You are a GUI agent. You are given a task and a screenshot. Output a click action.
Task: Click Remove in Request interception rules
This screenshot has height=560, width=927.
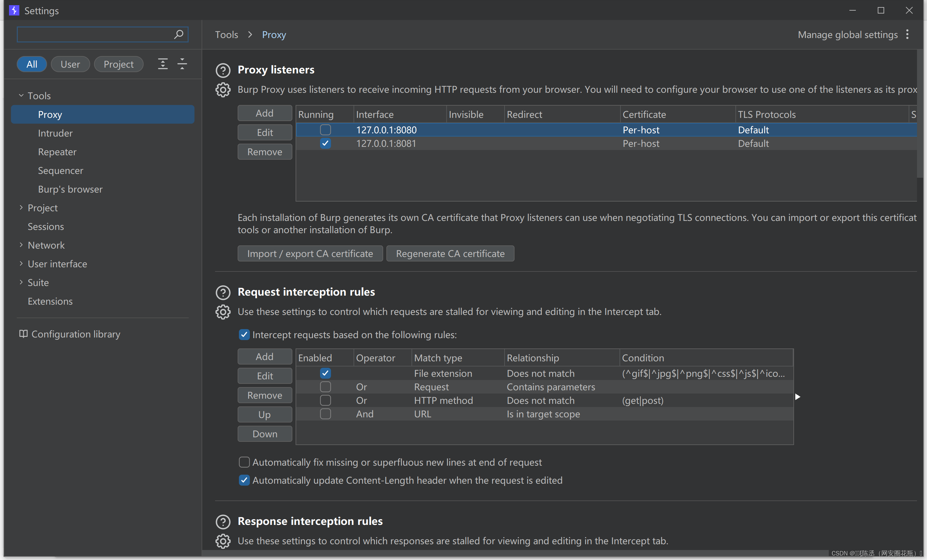(x=265, y=395)
